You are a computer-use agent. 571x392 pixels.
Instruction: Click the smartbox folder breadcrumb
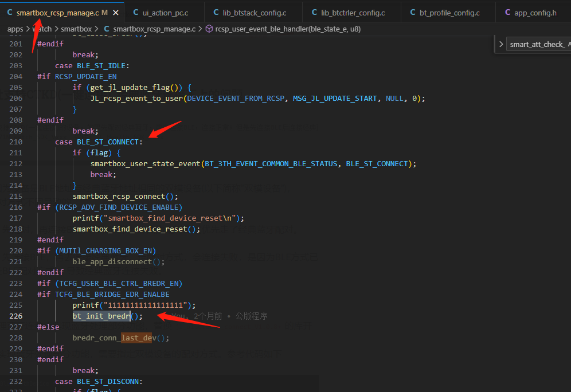click(x=76, y=29)
